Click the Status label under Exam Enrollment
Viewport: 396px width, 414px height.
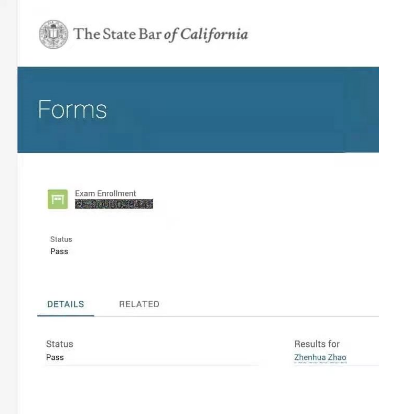tap(61, 239)
